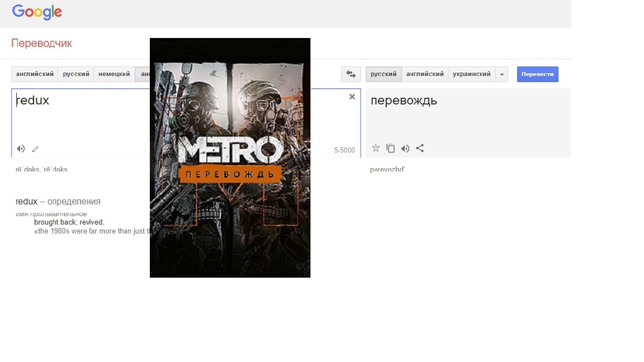Select английский as source language

point(35,74)
